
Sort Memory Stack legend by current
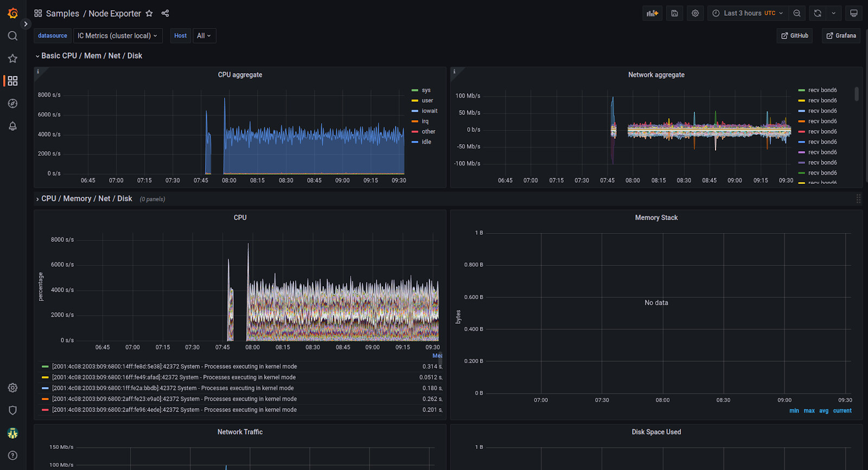tap(842, 411)
